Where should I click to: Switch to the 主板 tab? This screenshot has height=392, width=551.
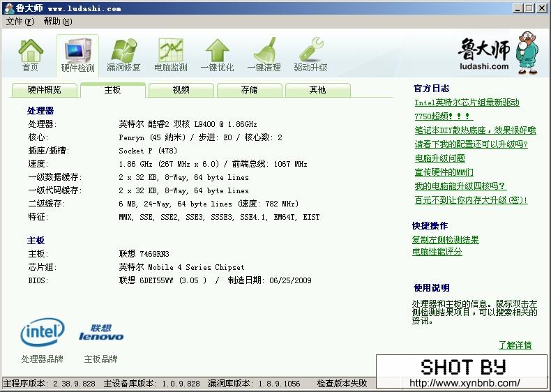pos(113,90)
